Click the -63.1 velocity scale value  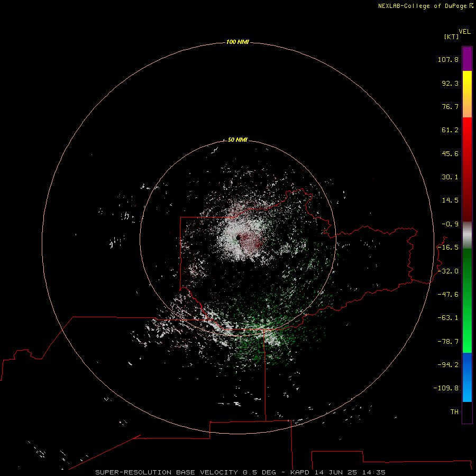(x=448, y=318)
